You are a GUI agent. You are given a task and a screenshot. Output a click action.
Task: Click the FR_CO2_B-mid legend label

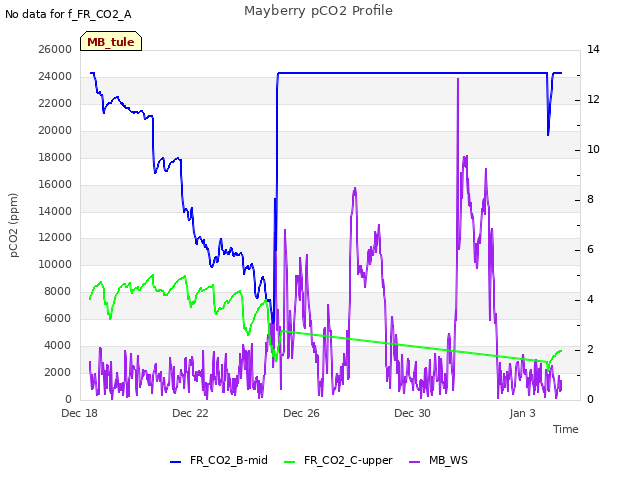point(229,460)
